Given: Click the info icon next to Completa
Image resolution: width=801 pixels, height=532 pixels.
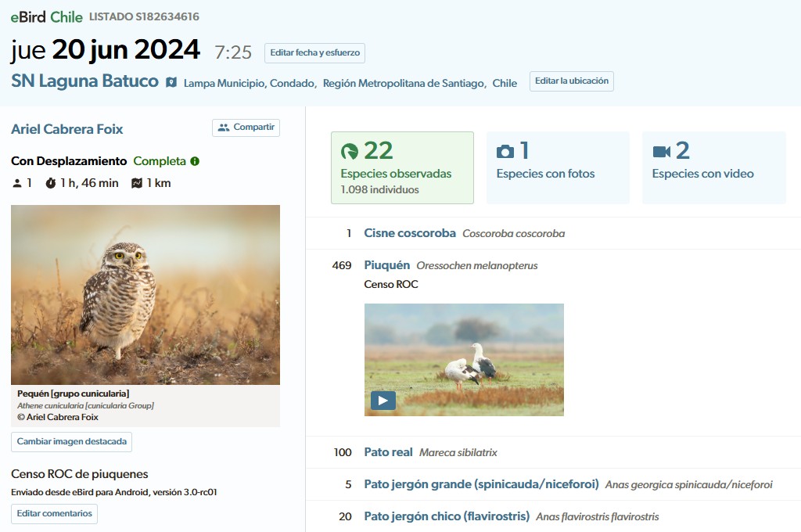Looking at the screenshot, I should [193, 162].
